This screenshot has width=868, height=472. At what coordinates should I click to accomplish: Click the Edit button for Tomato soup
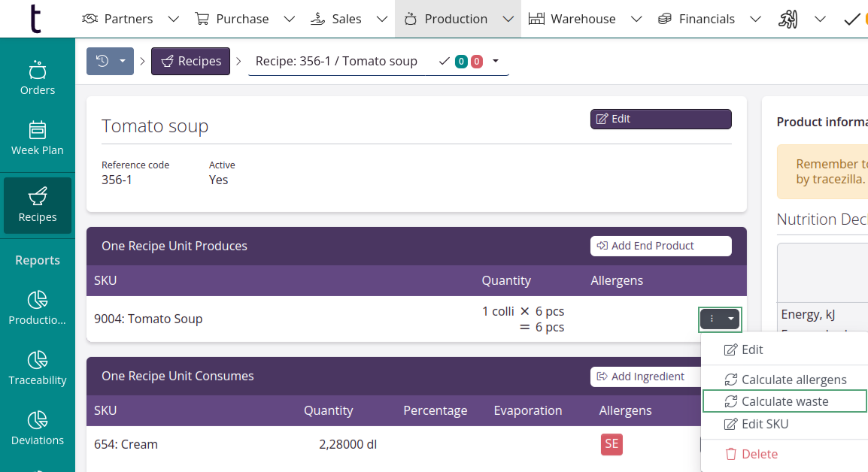pyautogui.click(x=660, y=119)
